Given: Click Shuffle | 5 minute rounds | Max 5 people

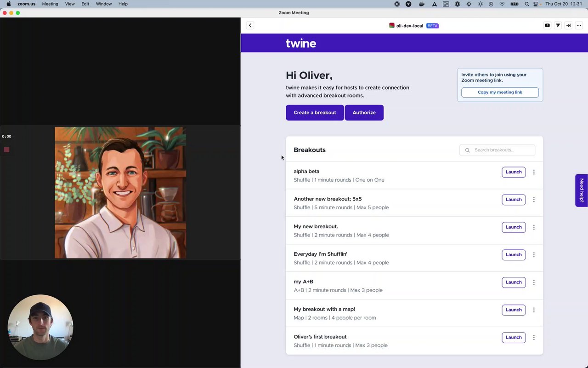Looking at the screenshot, I should (x=341, y=207).
